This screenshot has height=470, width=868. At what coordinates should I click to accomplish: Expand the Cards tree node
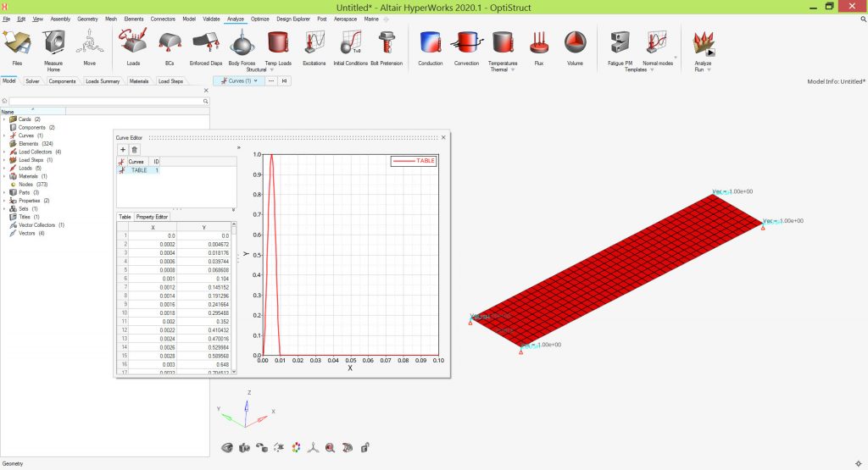pos(4,119)
